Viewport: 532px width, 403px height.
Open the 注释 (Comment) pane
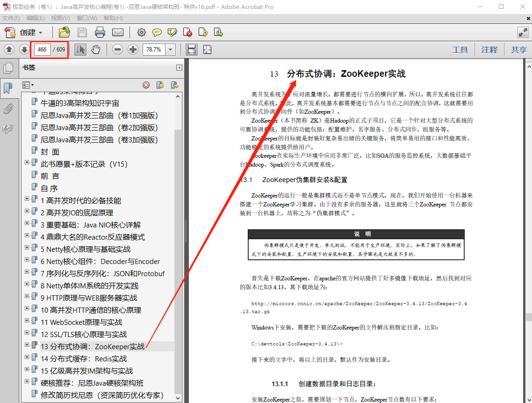point(489,50)
